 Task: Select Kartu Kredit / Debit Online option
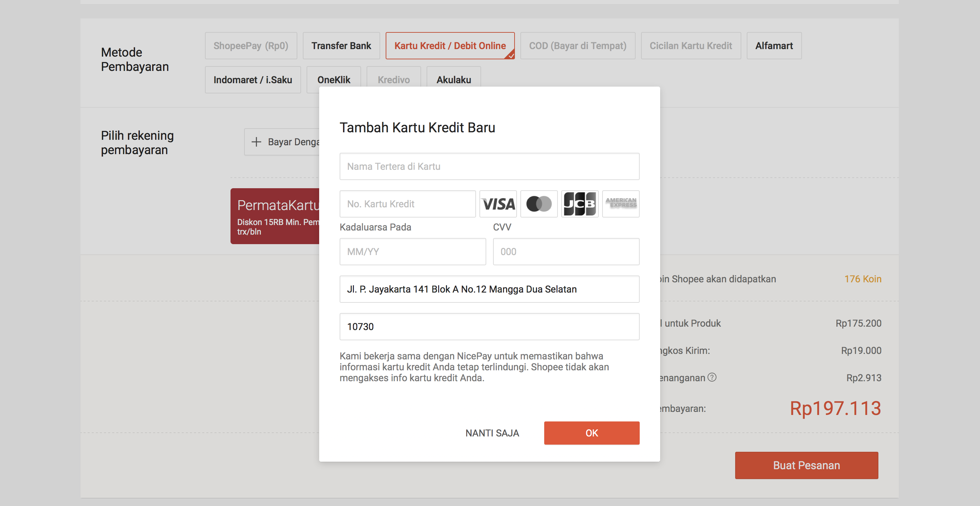(x=450, y=46)
